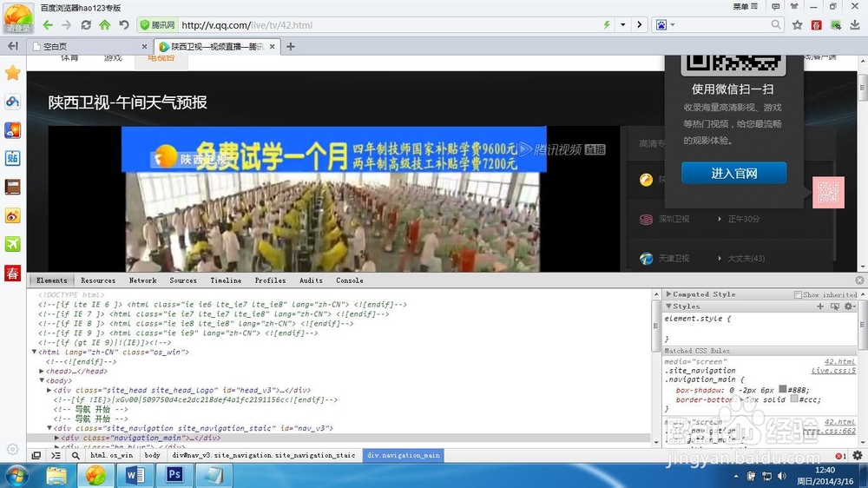868x488 pixels.
Task: Reload the page with the refresh icon
Action: click(86, 25)
